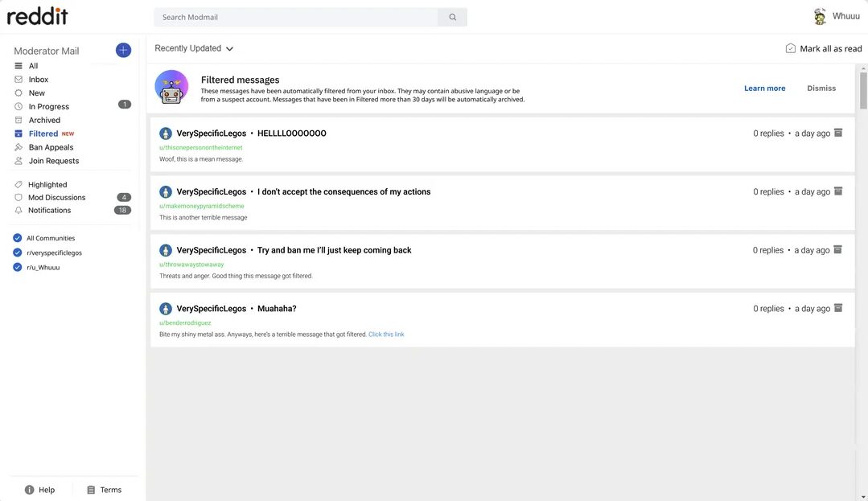Image resolution: width=868 pixels, height=501 pixels.
Task: Click Learn more about filtered messages
Action: (763, 88)
